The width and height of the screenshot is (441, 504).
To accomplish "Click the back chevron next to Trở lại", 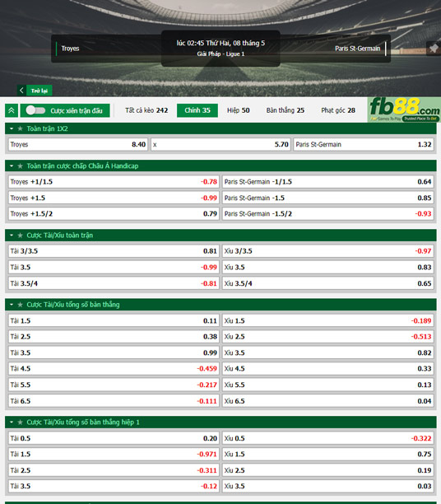I will (21, 91).
